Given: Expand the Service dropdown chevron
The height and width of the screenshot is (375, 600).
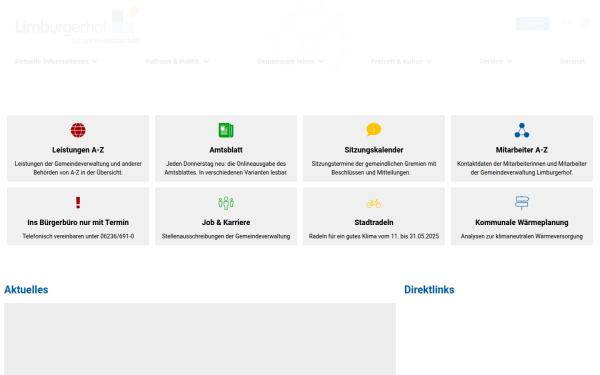Looking at the screenshot, I should (509, 61).
